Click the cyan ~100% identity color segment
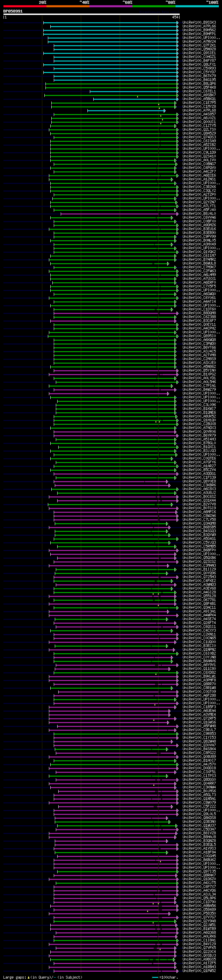 click(197, 6)
